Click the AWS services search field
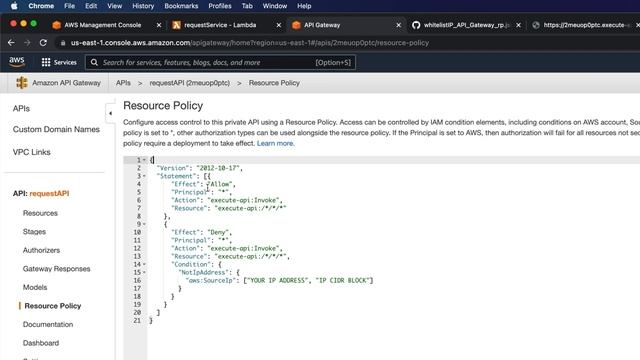This screenshot has height=360, width=640. coord(220,62)
